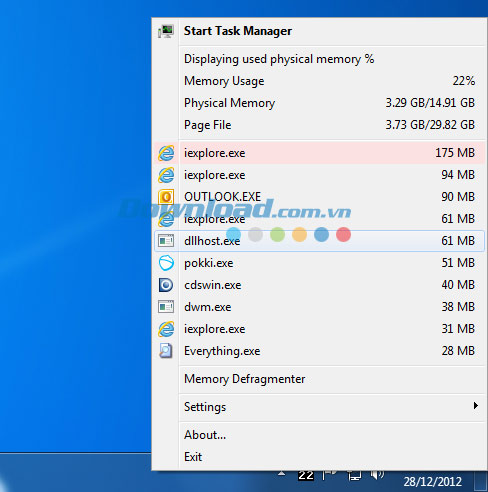Select the iexplore.exe icon using 94 MB
The width and height of the screenshot is (488, 492).
tap(166, 175)
